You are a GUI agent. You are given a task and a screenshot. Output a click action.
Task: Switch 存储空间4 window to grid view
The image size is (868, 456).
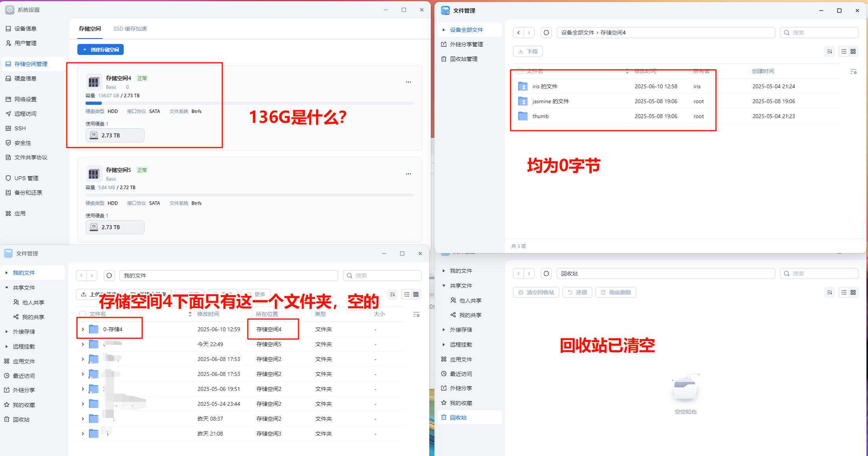pyautogui.click(x=853, y=51)
